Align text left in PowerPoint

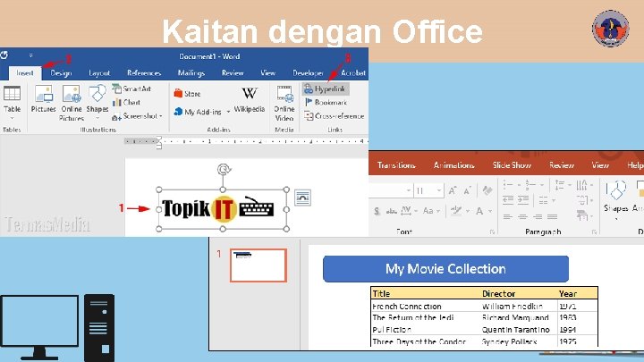point(508,216)
